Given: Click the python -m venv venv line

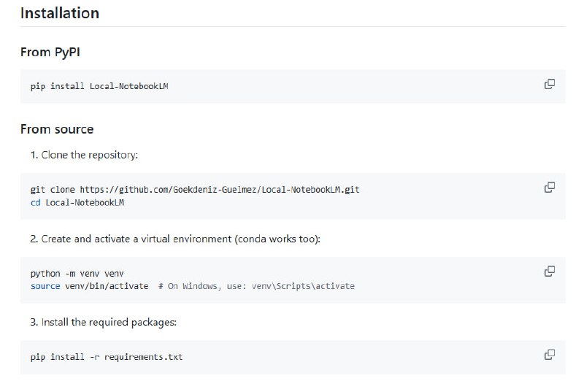Looking at the screenshot, I should (x=72, y=274).
